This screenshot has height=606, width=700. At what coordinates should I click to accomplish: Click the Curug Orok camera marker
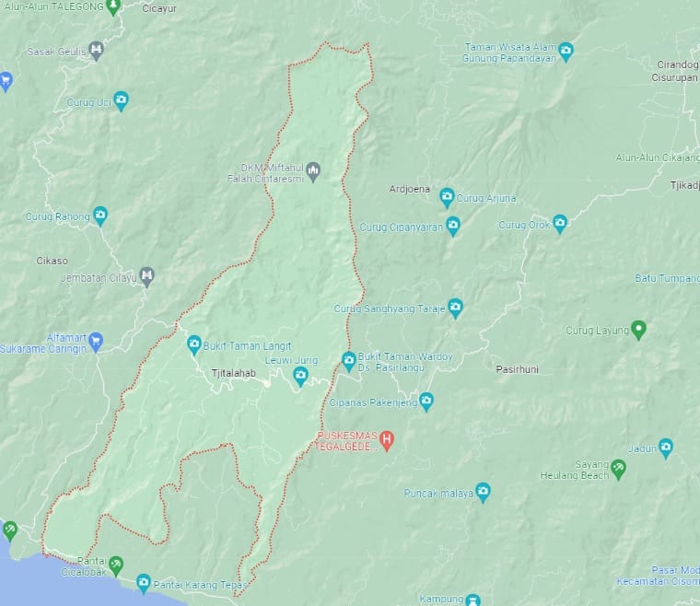click(560, 224)
